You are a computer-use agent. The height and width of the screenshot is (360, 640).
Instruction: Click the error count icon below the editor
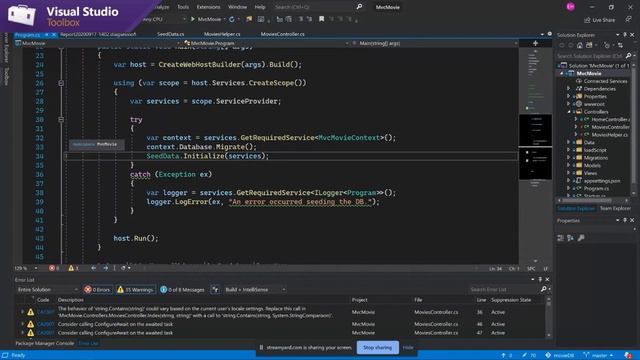(x=52, y=268)
